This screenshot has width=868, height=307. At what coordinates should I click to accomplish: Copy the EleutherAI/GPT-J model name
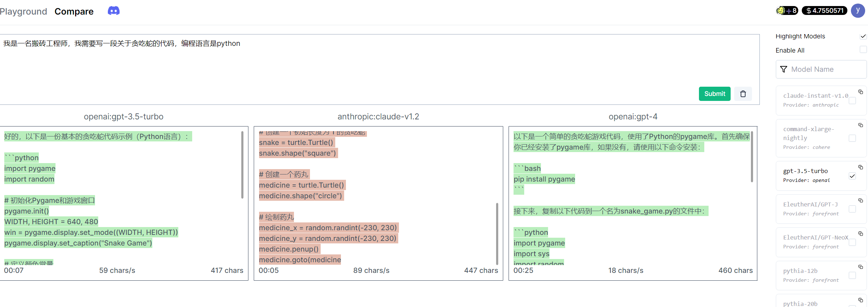point(861,201)
